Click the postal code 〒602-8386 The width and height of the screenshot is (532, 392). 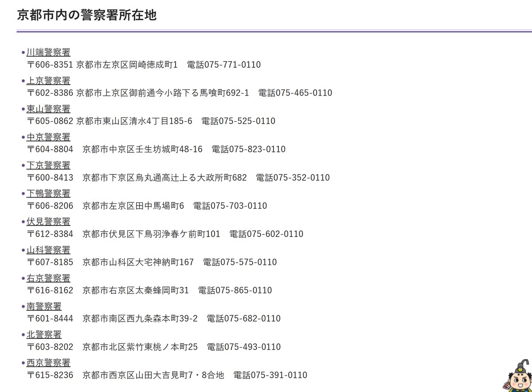click(50, 93)
